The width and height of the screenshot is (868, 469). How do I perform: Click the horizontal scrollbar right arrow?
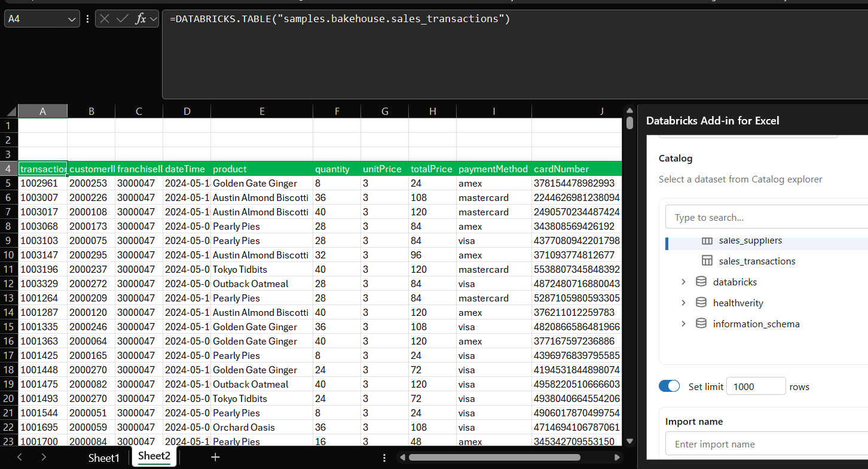pyautogui.click(x=616, y=458)
